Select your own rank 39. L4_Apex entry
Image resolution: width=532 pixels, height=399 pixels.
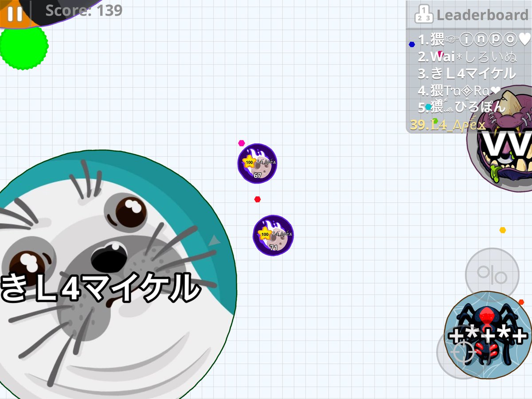click(448, 125)
